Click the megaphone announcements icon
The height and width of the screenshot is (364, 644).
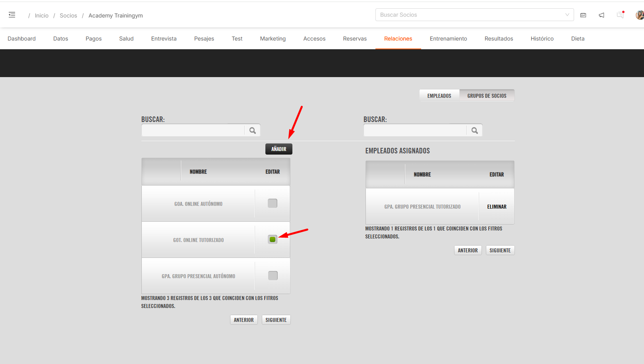[601, 15]
